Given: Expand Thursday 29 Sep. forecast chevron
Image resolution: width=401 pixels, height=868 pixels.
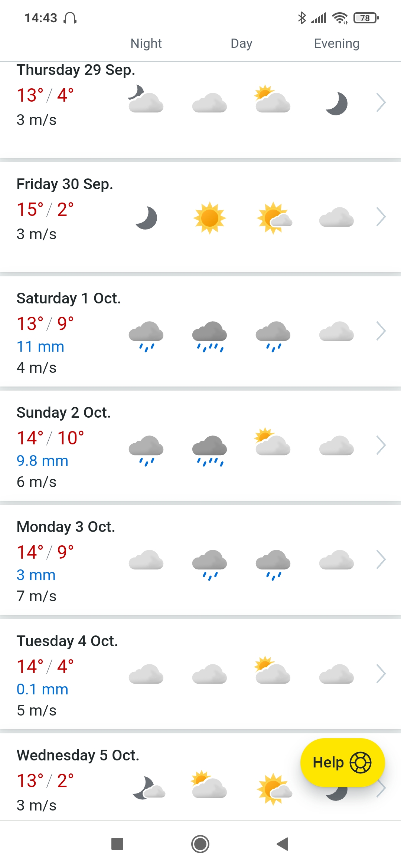Looking at the screenshot, I should tap(381, 103).
